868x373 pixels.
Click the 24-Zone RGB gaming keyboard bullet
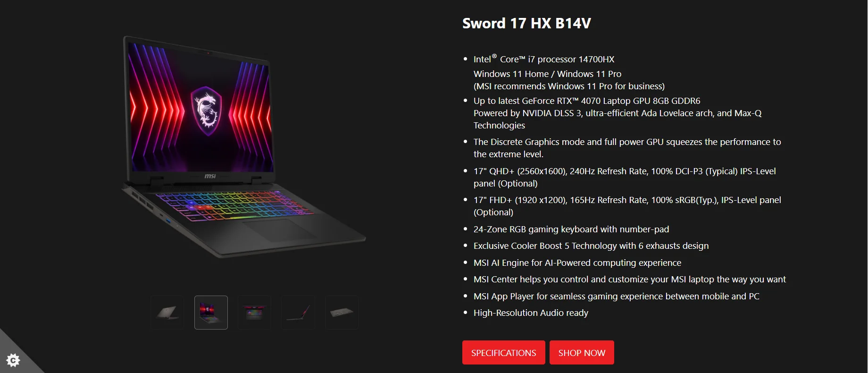[571, 229]
